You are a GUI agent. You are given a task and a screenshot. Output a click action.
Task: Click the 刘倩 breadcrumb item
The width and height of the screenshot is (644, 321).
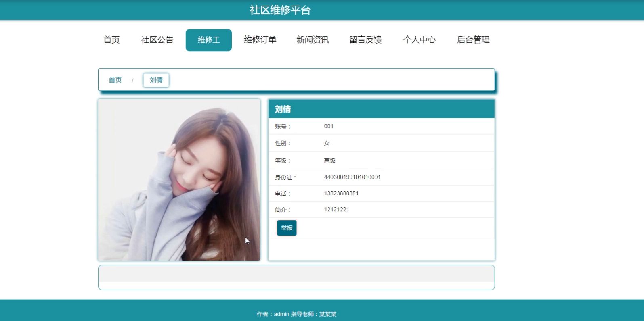pos(156,80)
